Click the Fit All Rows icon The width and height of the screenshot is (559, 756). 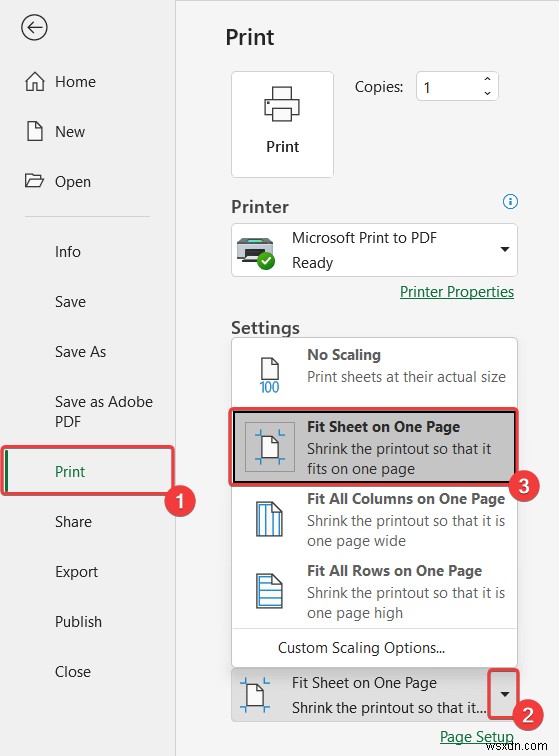(269, 591)
